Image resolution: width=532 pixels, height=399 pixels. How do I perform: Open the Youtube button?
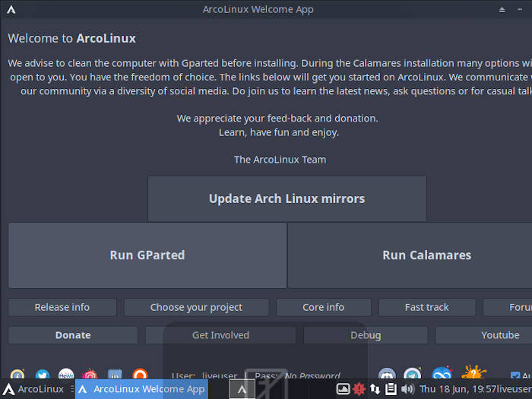pyautogui.click(x=484, y=335)
